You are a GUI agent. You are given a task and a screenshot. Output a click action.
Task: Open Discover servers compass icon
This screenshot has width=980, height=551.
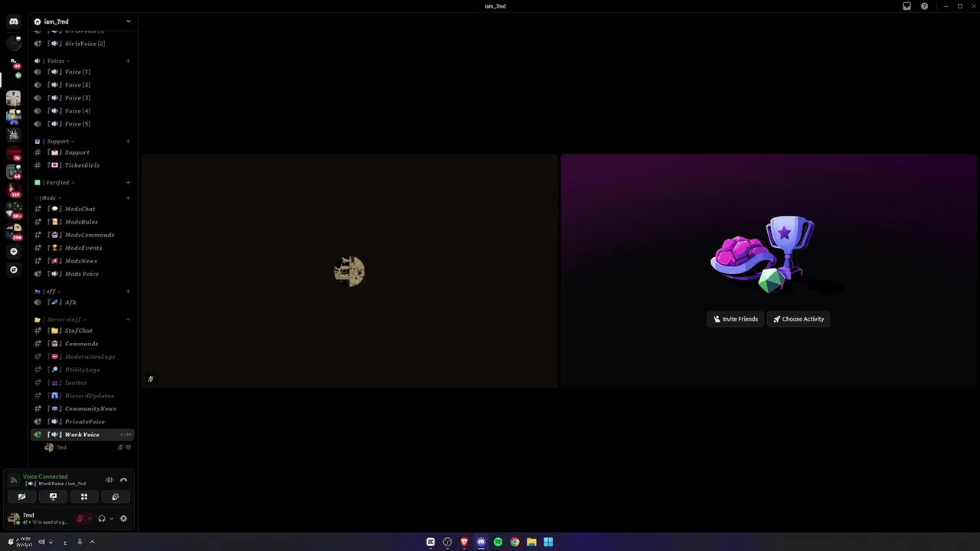click(x=14, y=269)
